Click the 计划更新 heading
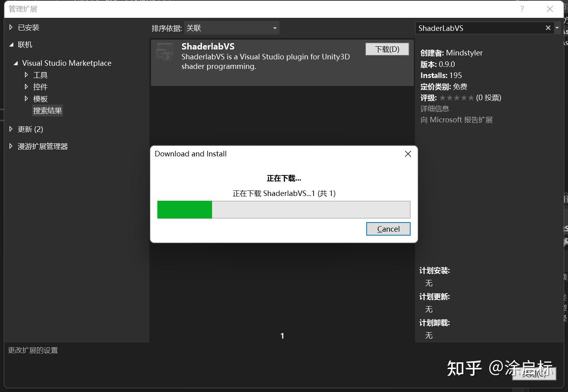Viewport: 568px width, 392px height. [x=434, y=297]
